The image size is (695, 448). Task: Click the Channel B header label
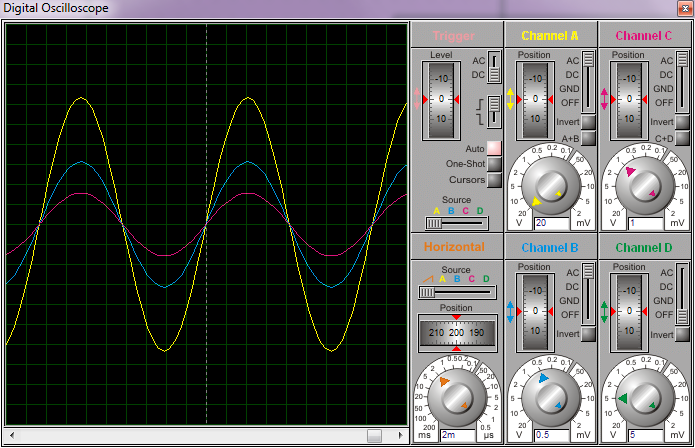(x=550, y=247)
